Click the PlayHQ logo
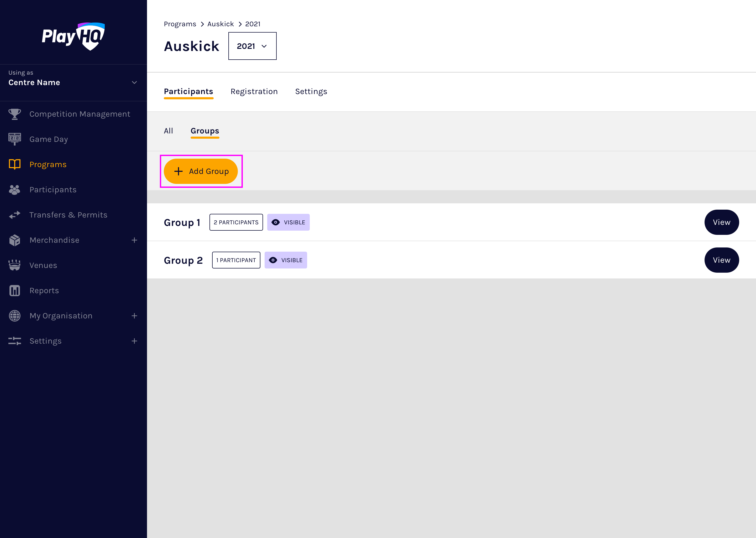 point(73,37)
